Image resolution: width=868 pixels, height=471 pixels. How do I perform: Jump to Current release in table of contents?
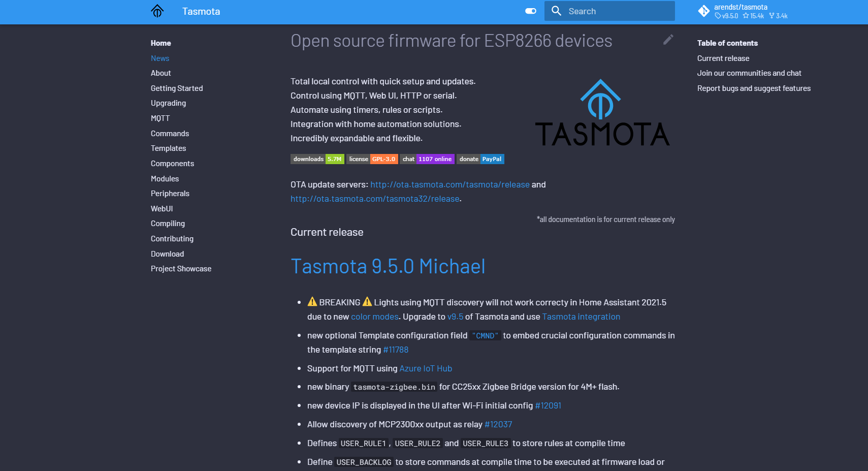[x=723, y=58]
